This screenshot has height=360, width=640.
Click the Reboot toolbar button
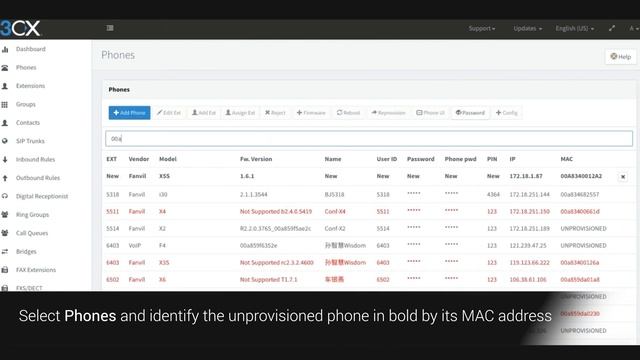click(348, 113)
